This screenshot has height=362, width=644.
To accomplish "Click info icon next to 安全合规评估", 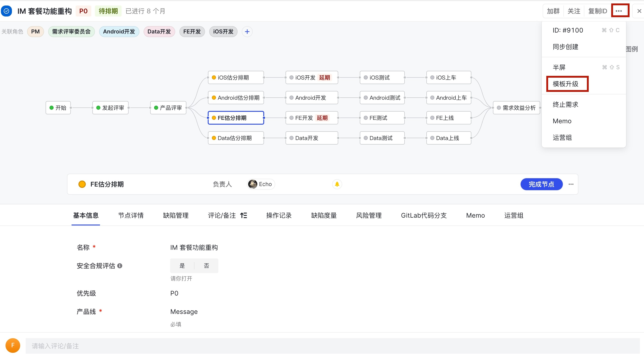I will point(120,266).
